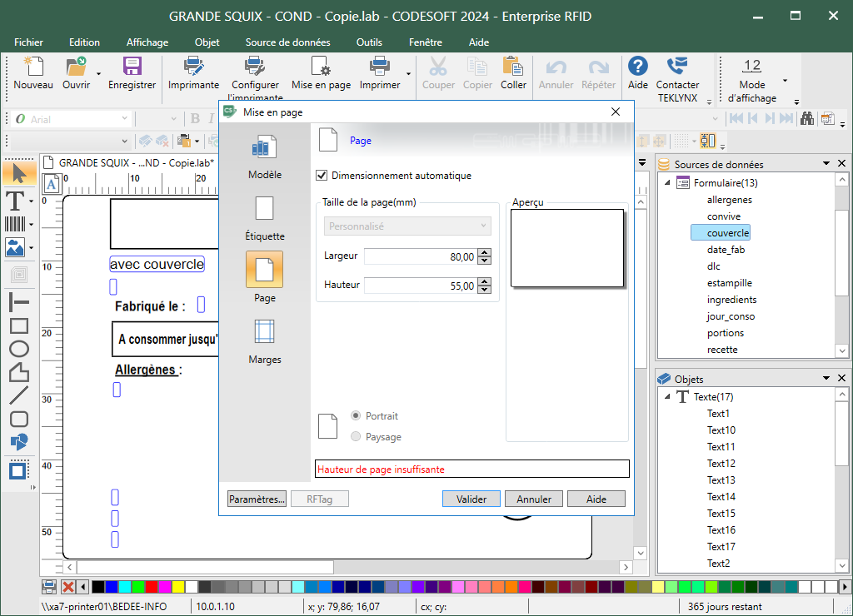Click the Ouvrir folder icon
Image resolution: width=853 pixels, height=616 pixels.
click(x=76, y=67)
